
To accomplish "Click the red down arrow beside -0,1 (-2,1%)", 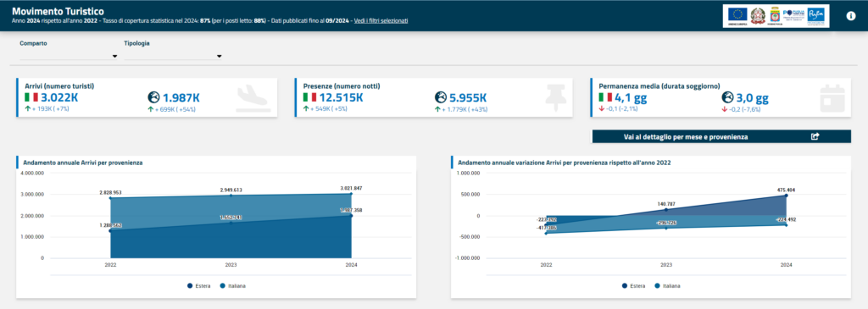I will [x=602, y=109].
